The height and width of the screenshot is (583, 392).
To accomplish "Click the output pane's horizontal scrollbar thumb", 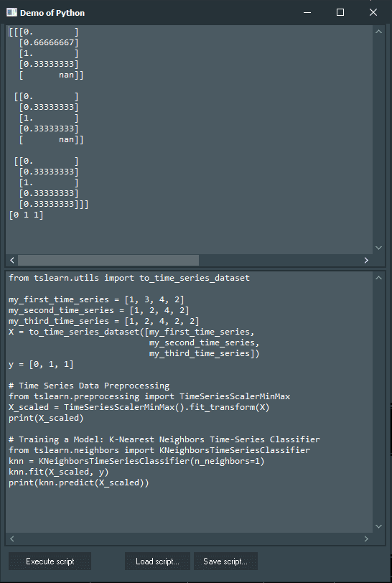I will [108, 260].
